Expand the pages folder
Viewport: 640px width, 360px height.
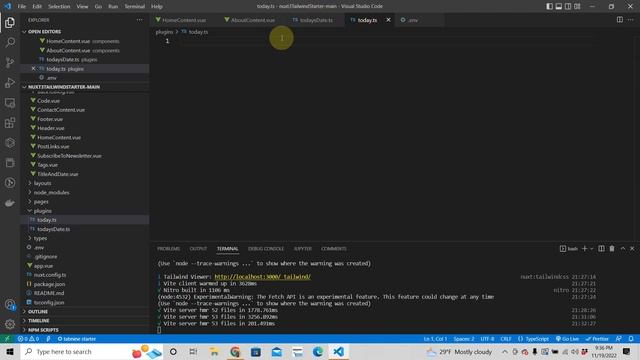41,202
